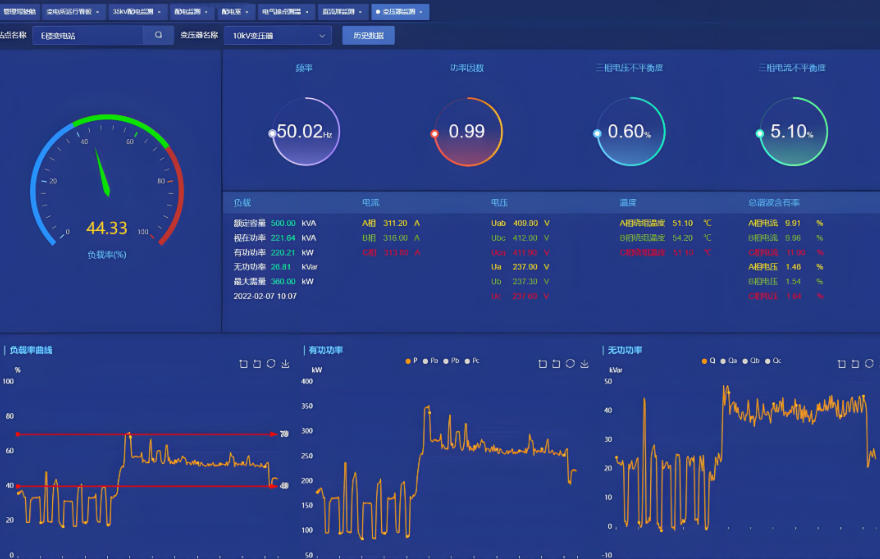The width and height of the screenshot is (880, 559).
Task: Enable area zoom on load rate chart
Action: click(243, 364)
